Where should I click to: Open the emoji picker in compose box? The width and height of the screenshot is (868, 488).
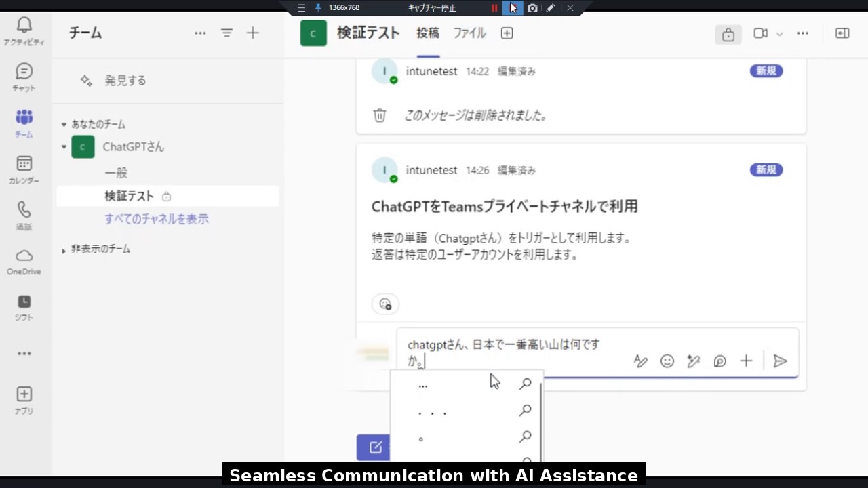pyautogui.click(x=667, y=361)
